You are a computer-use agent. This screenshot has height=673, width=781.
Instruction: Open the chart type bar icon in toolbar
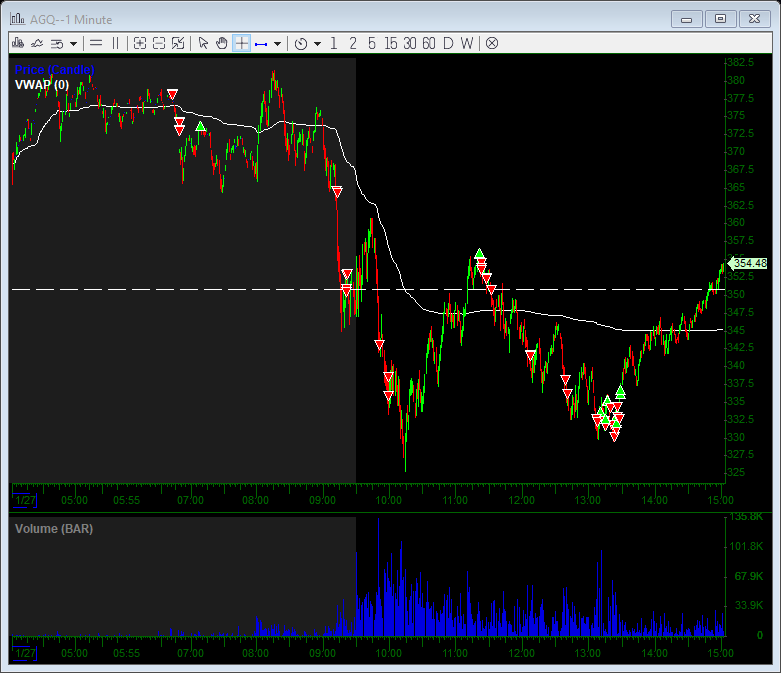point(18,43)
